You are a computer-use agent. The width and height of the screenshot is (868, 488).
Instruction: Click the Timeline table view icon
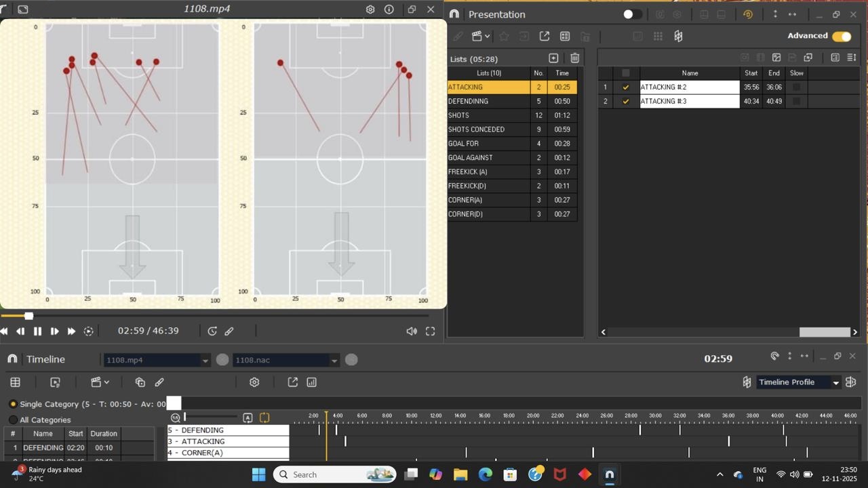(x=15, y=382)
